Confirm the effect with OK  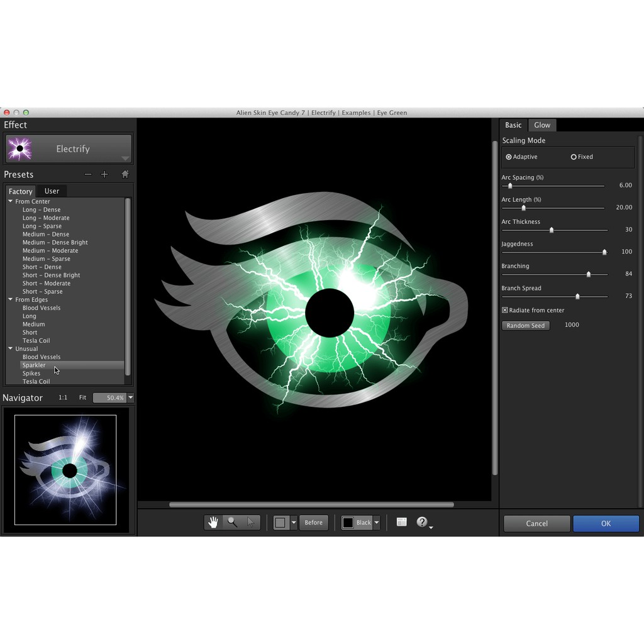tap(605, 523)
